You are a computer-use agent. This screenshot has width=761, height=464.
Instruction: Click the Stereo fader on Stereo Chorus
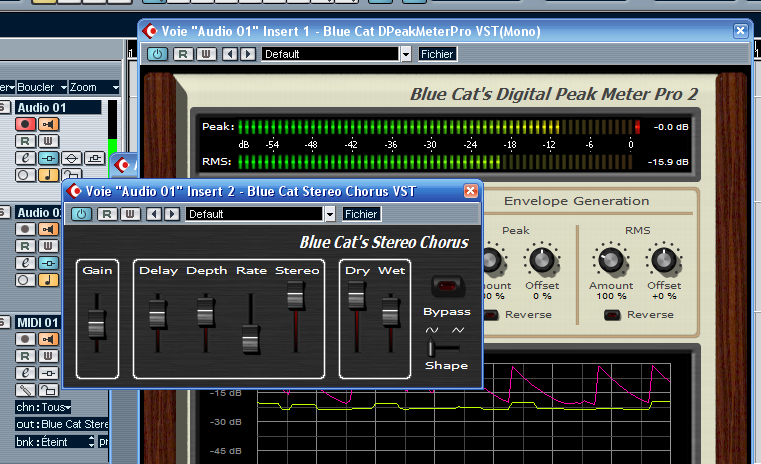[296, 295]
